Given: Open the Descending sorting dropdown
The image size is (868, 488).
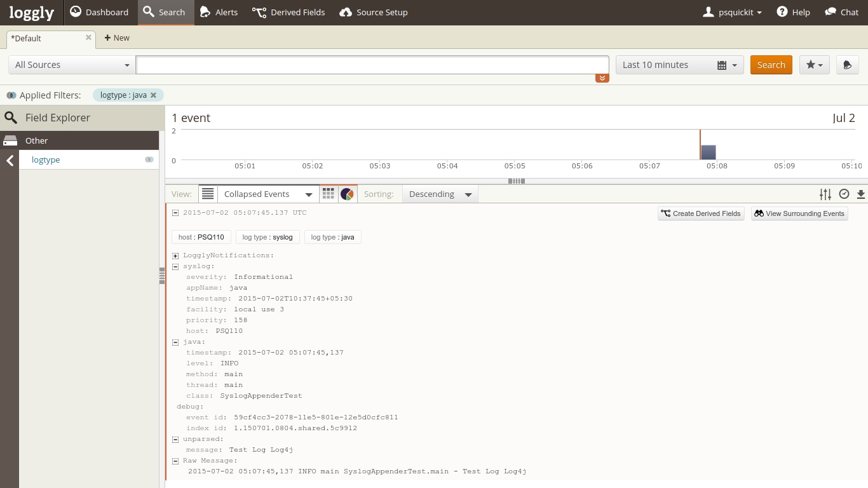Looking at the screenshot, I should pyautogui.click(x=440, y=194).
